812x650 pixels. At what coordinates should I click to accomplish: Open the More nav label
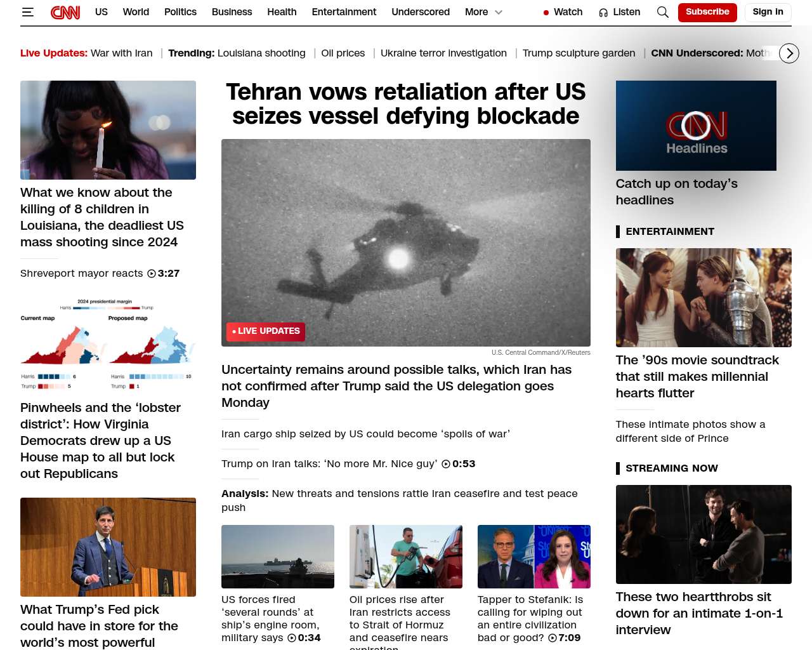pos(476,12)
